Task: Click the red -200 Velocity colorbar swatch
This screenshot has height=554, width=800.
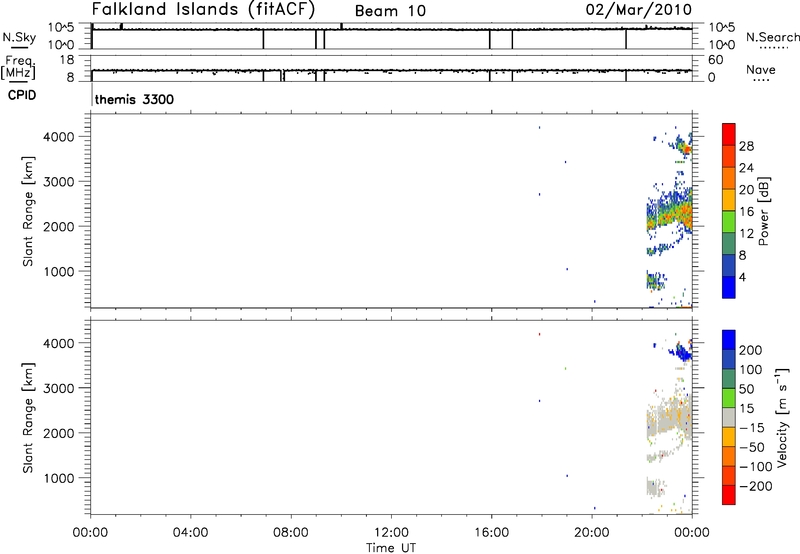Action: click(729, 495)
